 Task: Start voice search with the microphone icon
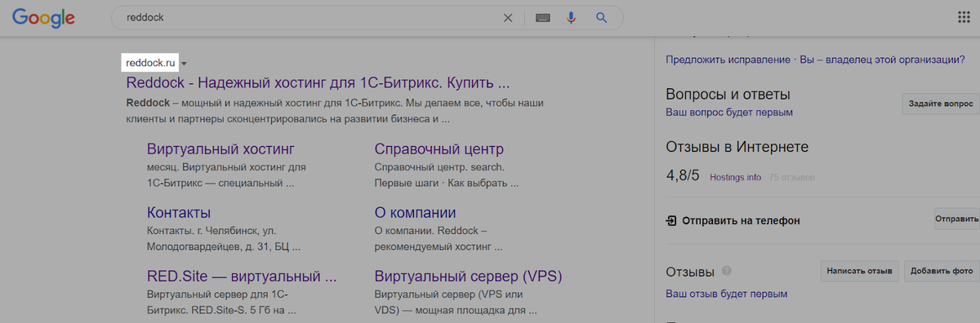point(572,18)
